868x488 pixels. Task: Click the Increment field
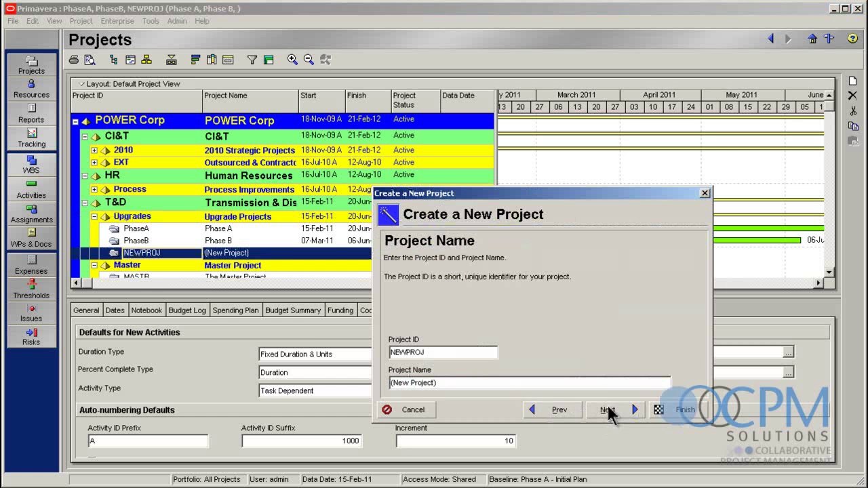tap(456, 441)
